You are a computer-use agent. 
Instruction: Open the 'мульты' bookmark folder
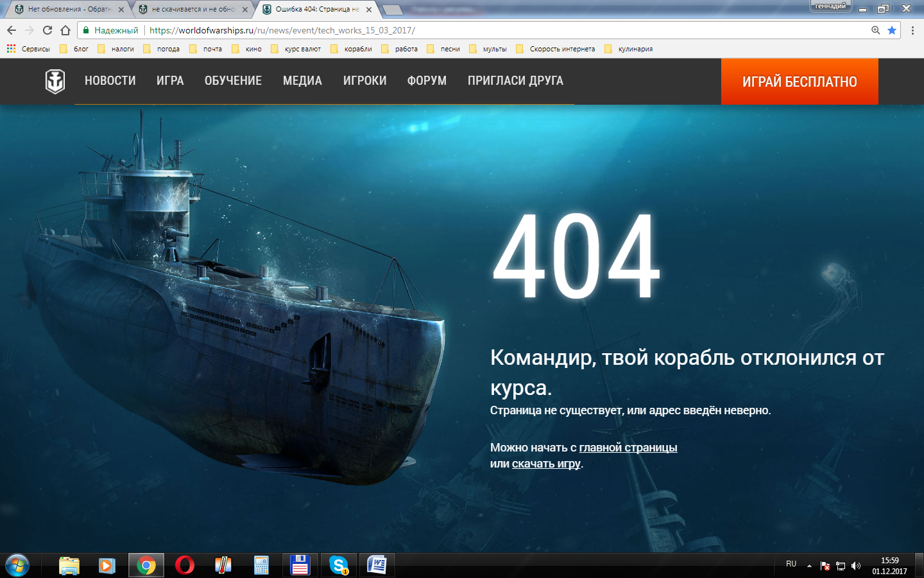(x=488, y=49)
